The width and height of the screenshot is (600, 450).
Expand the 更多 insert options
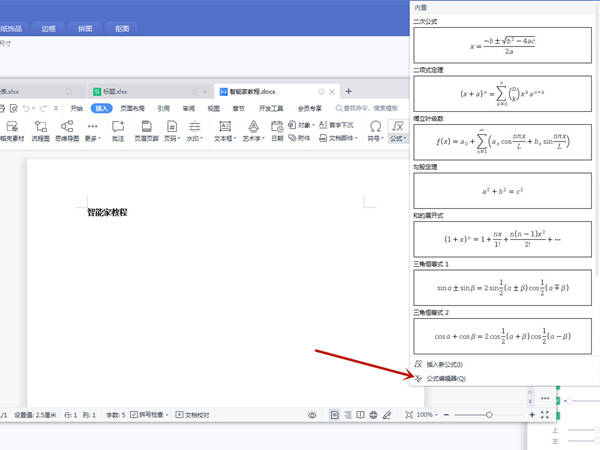[93, 131]
